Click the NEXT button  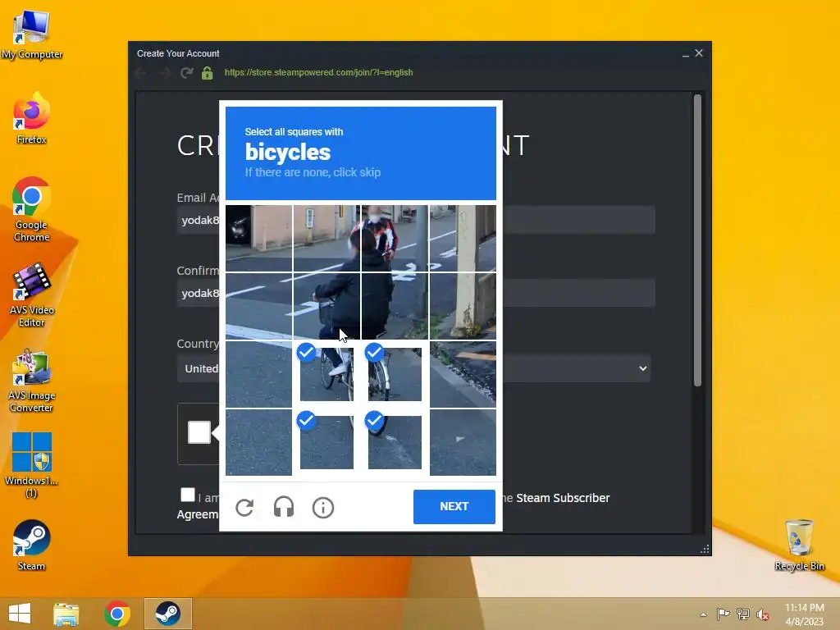point(454,506)
